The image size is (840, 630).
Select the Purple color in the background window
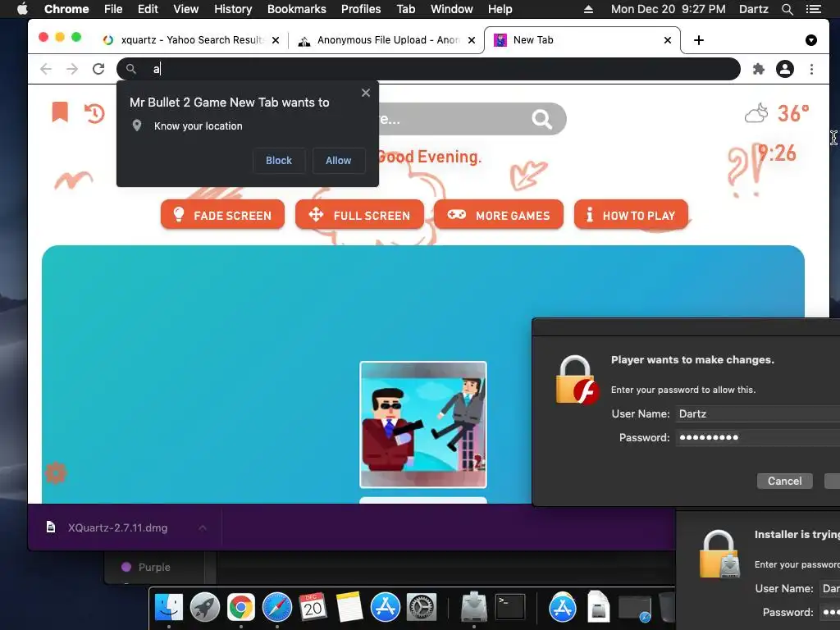point(146,567)
